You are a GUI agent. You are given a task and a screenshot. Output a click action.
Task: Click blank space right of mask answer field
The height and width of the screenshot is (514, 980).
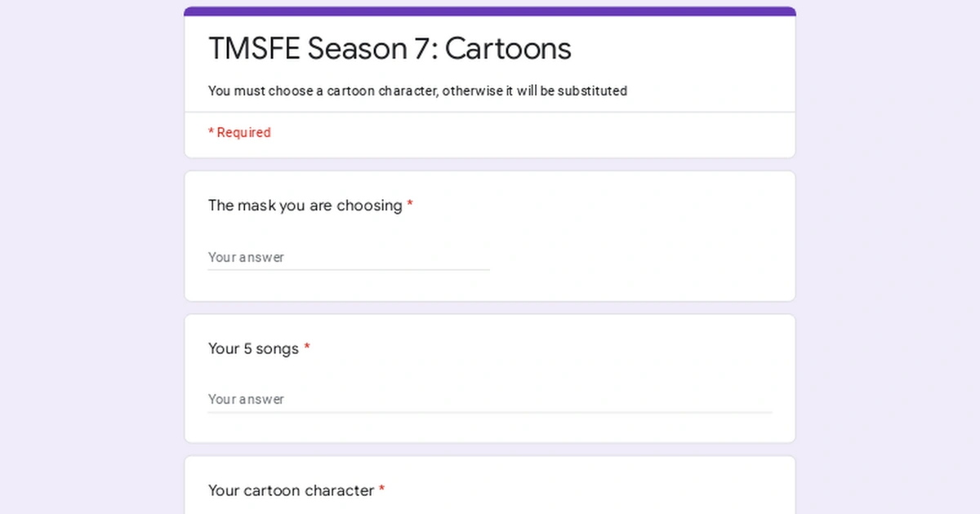[x=637, y=257]
